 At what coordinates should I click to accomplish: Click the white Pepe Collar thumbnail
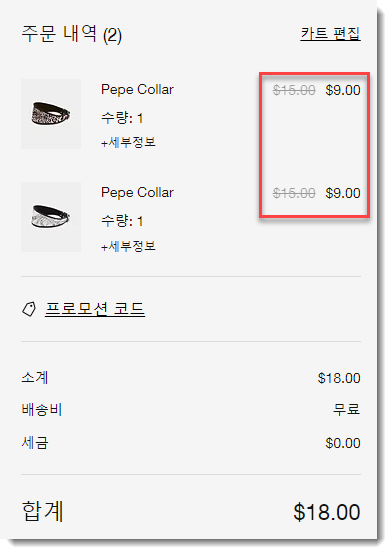51,217
